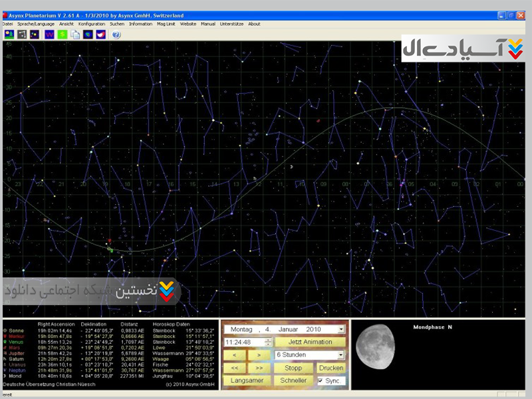Expand the date picker dropdown
The image size is (532, 399).
(342, 329)
